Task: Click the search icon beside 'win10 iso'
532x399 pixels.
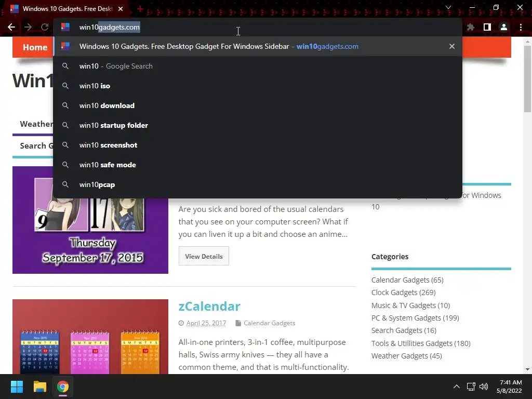Action: click(x=65, y=86)
